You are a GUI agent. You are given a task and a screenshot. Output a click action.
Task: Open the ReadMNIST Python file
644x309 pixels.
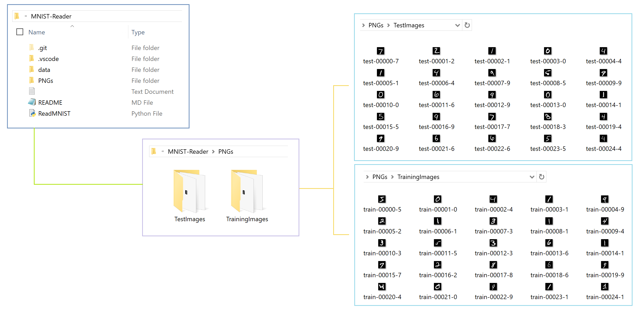coord(54,113)
